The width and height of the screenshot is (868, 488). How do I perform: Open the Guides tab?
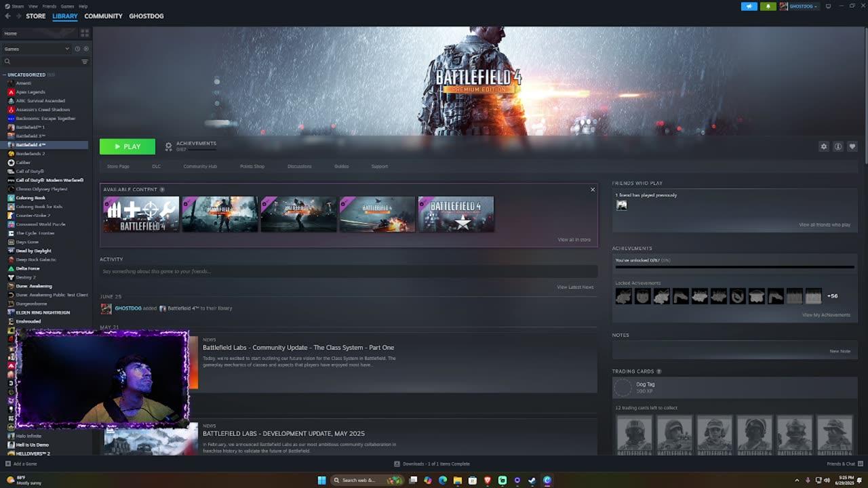(342, 166)
